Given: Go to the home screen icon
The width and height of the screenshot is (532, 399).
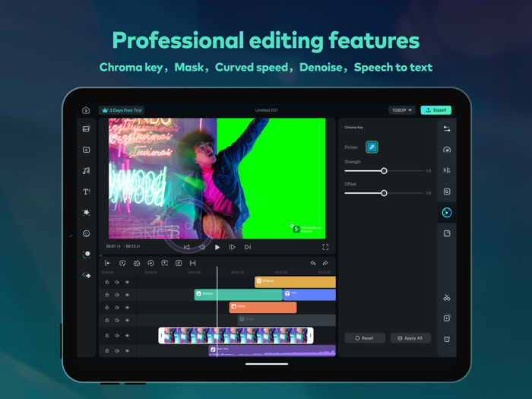Looking at the screenshot, I should point(86,110).
